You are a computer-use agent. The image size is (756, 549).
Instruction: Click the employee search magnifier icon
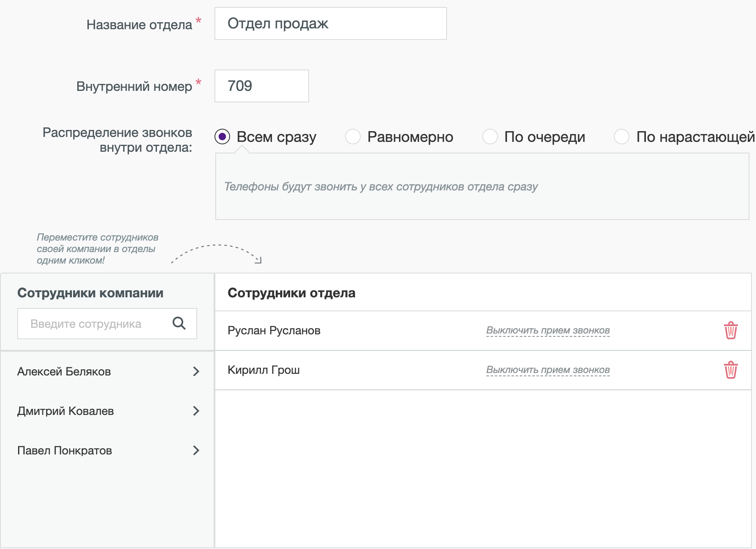(179, 323)
